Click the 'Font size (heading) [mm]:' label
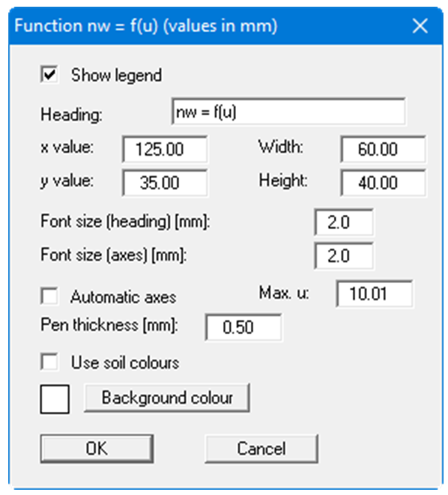The width and height of the screenshot is (448, 495). tap(125, 222)
